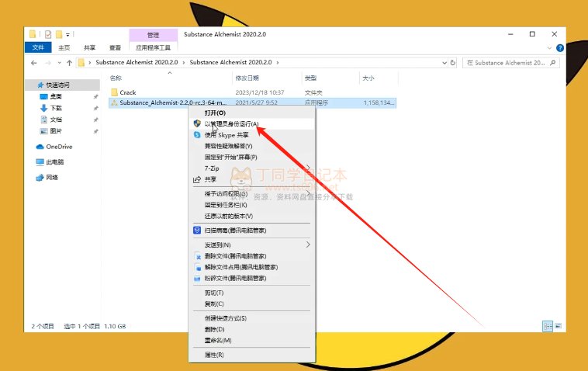Click the Skype icon in context menu
Screen dimensions: 588x371
pos(197,135)
